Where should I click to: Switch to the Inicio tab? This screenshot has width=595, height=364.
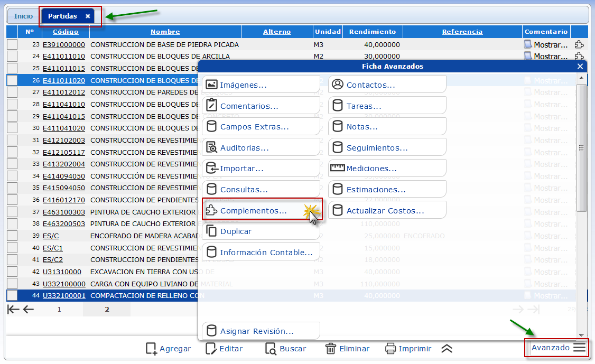(24, 16)
